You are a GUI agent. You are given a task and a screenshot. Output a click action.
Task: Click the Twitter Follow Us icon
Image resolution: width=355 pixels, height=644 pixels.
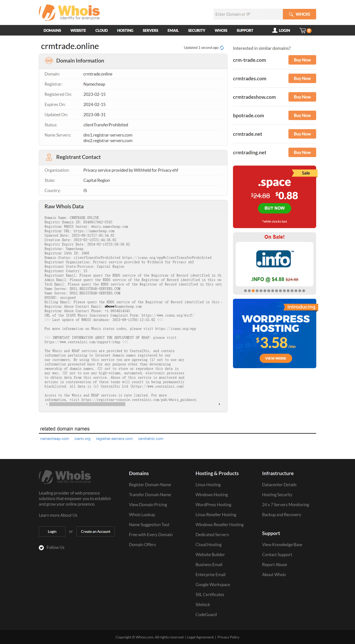(x=41, y=547)
